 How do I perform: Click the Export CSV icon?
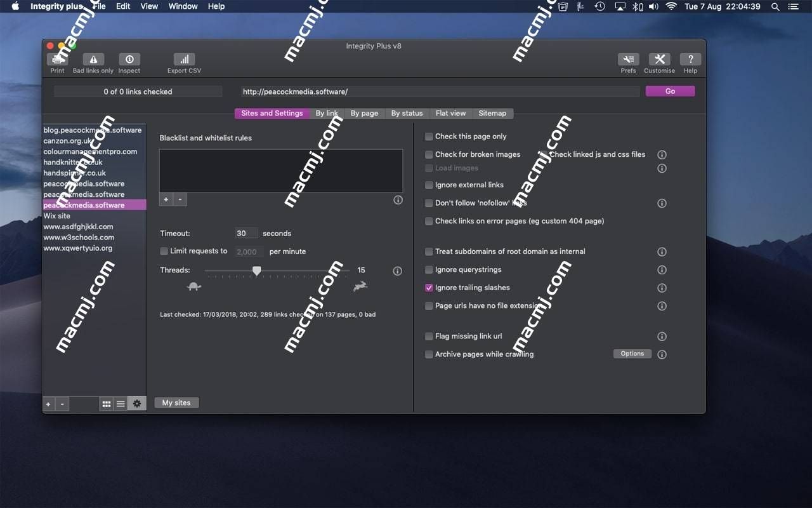click(x=184, y=60)
